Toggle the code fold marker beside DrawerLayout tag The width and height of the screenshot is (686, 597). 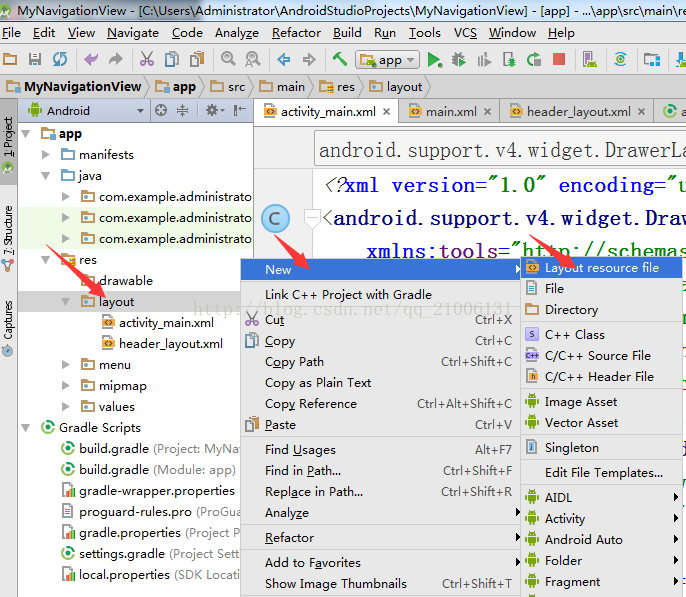(x=312, y=217)
